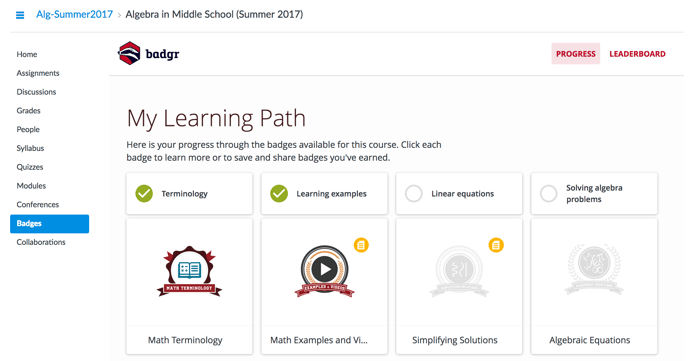Go to Modules in the sidebar
Image resolution: width=688 pixels, height=361 pixels.
pos(31,186)
